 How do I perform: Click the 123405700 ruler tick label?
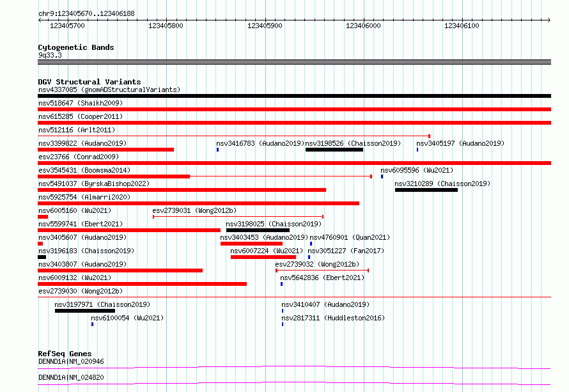pyautogui.click(x=67, y=26)
